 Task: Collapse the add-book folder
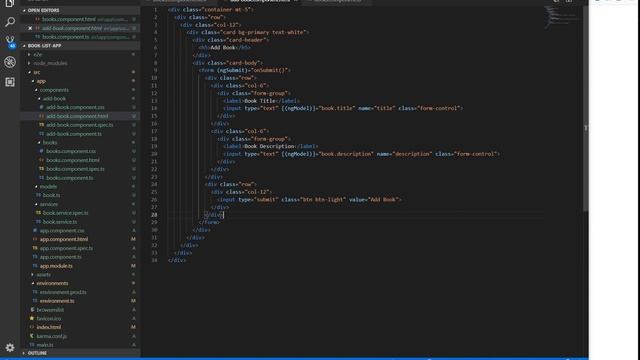pyautogui.click(x=39, y=99)
